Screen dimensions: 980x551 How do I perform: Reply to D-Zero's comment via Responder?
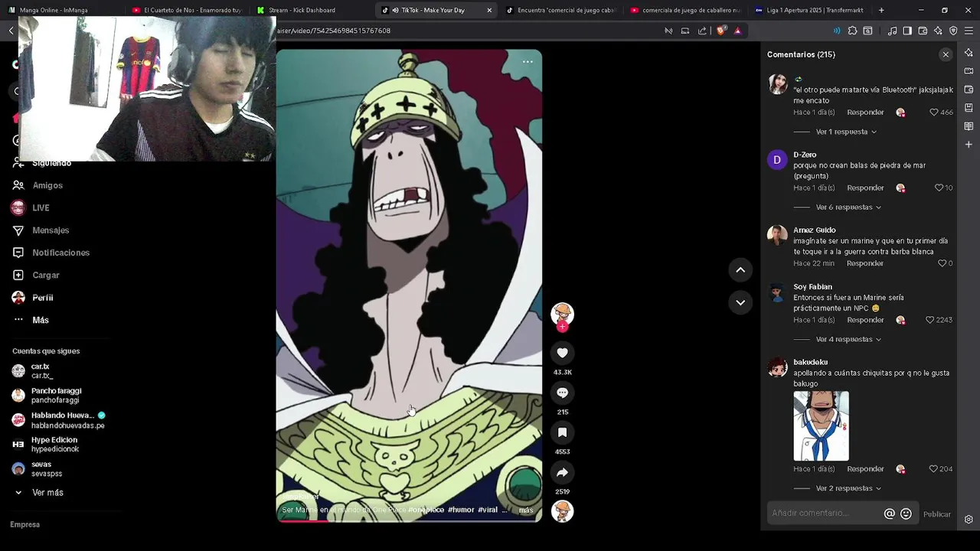click(865, 188)
